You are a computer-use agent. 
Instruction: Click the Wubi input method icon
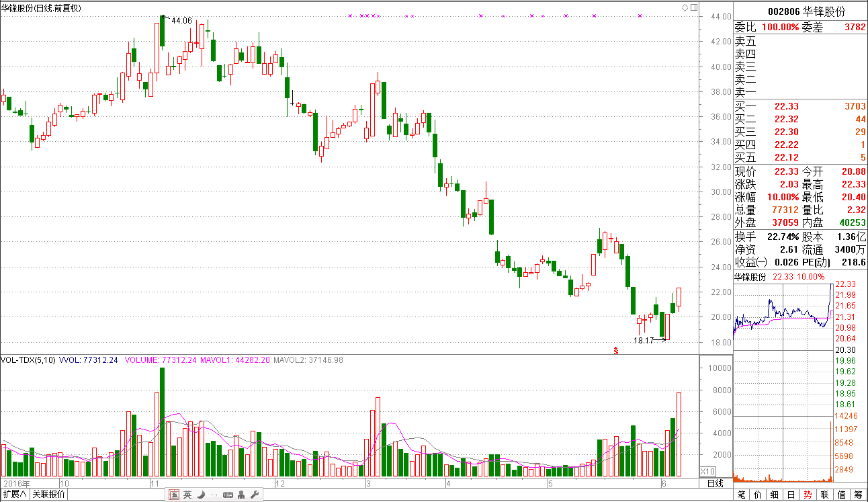[x=174, y=495]
